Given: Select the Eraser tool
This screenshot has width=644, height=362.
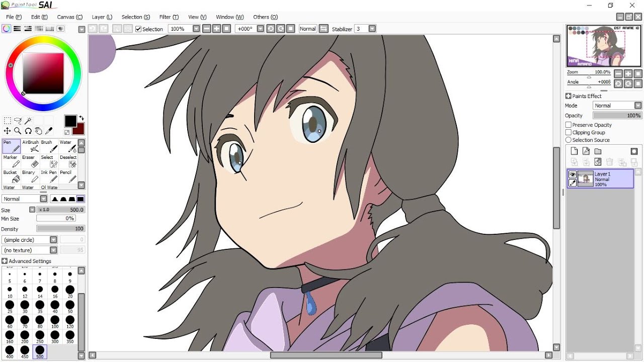Looking at the screenshot, I should [x=30, y=161].
